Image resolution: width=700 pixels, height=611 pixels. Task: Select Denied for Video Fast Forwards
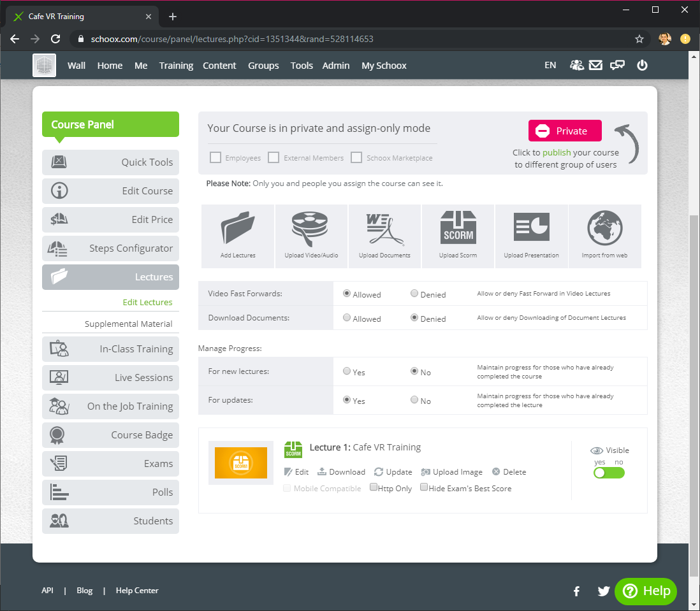[x=414, y=294]
